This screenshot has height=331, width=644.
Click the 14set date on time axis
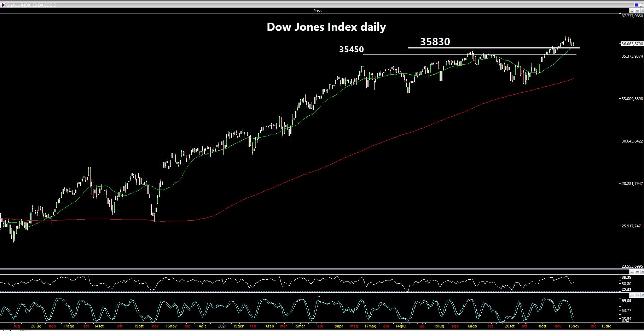click(99, 326)
